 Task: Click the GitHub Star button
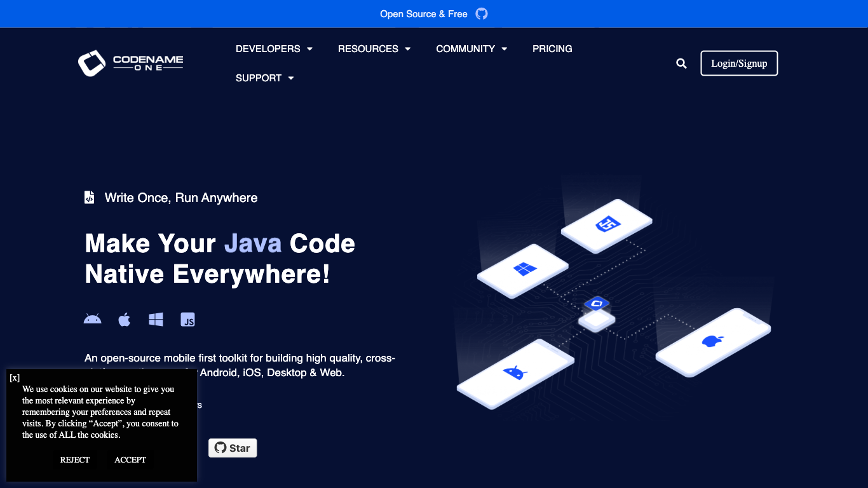(x=233, y=448)
